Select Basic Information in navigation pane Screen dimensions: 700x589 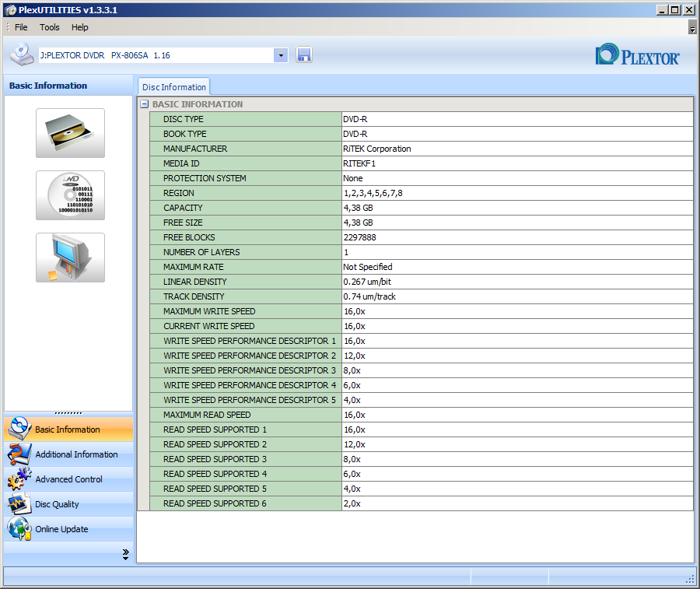(x=68, y=429)
